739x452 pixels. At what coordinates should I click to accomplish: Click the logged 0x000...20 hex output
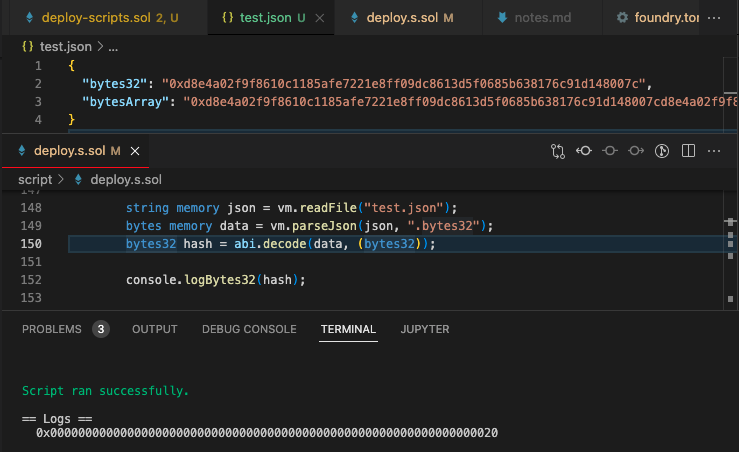(267, 433)
